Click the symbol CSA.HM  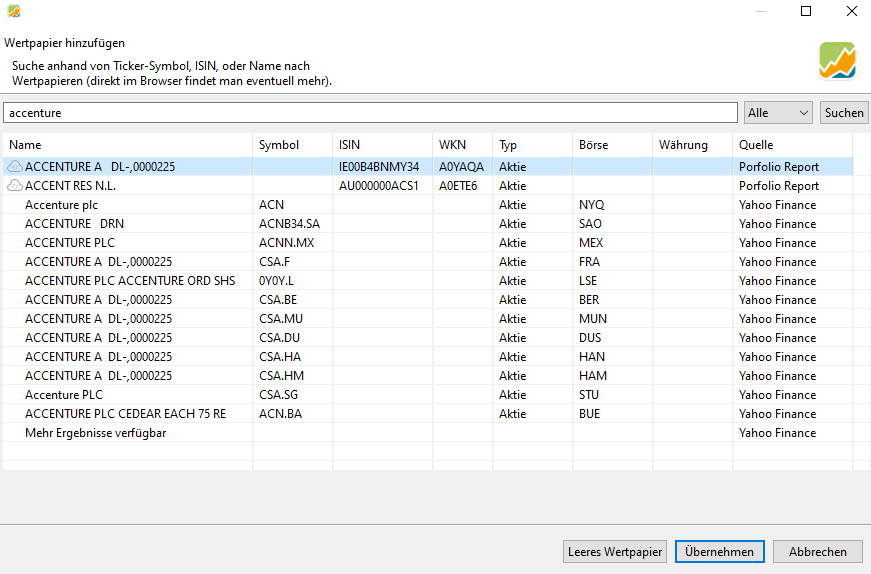pyautogui.click(x=281, y=376)
